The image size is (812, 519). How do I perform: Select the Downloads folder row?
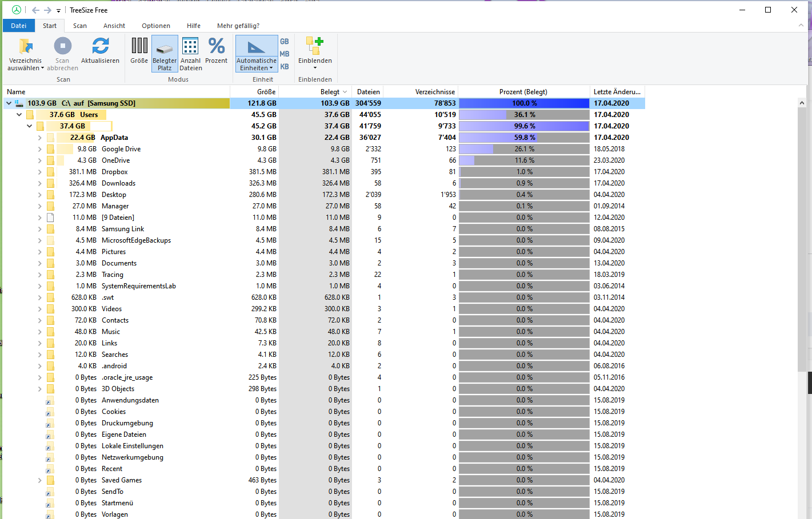tap(118, 183)
